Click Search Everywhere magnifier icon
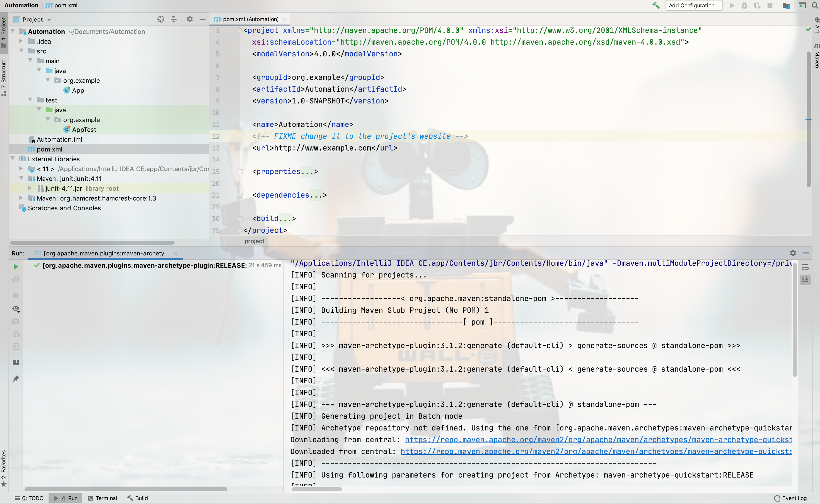Viewport: 820px width, 504px height. (815, 5)
